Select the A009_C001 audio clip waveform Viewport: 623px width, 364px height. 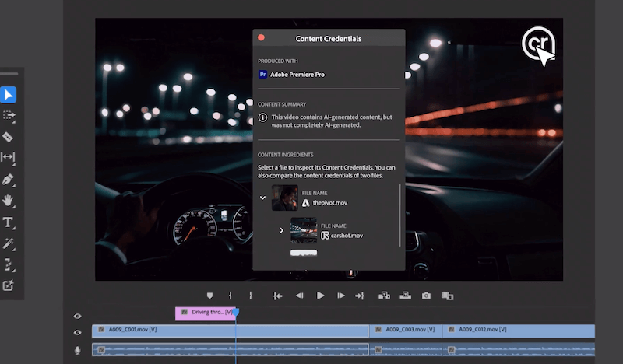(231, 349)
